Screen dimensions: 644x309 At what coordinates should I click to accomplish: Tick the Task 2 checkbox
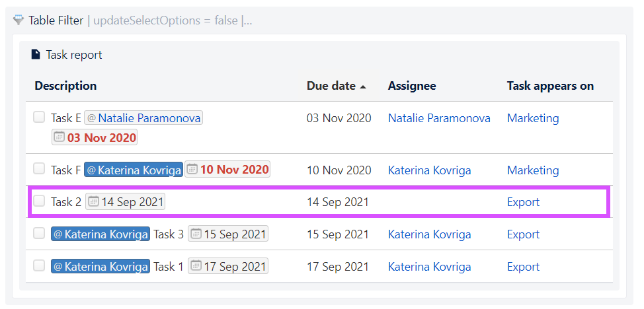pyautogui.click(x=39, y=201)
